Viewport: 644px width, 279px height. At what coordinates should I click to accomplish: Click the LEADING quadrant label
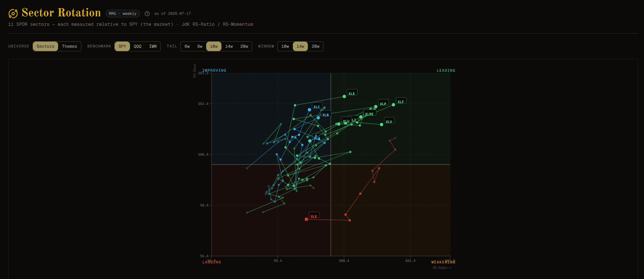(446, 70)
